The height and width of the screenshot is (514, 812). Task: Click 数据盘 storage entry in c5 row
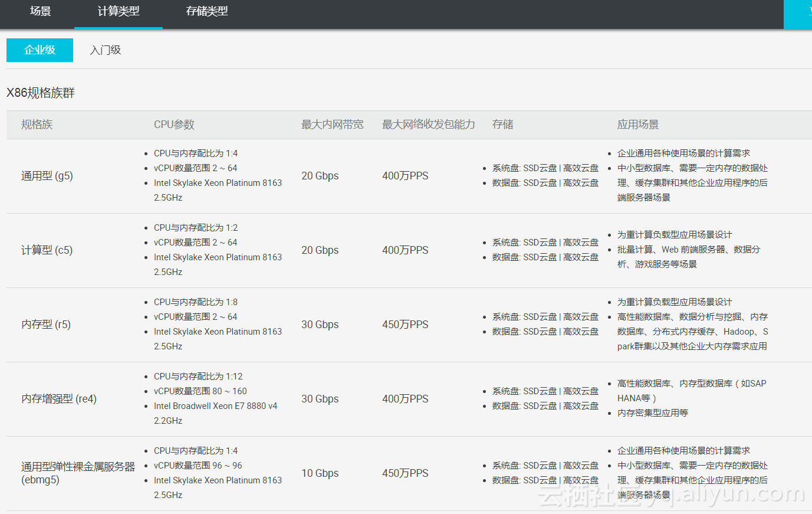click(x=545, y=257)
